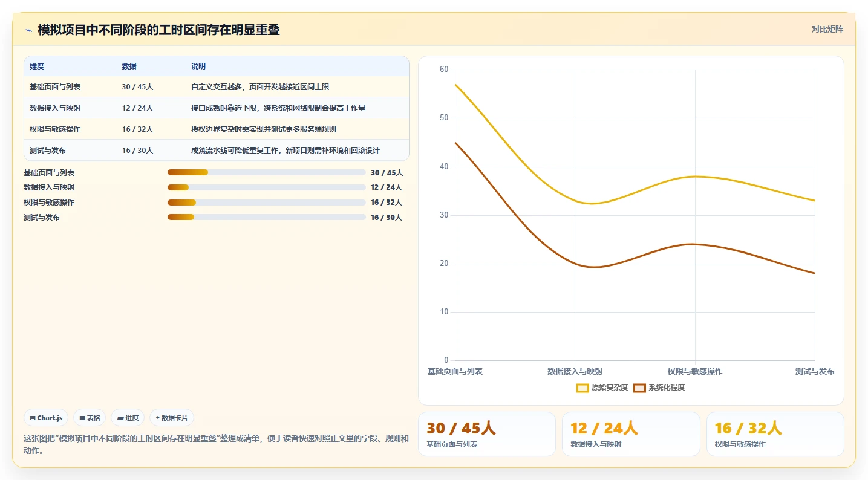Click table cell 基础页面与列表
The image size is (868, 480).
coord(55,87)
